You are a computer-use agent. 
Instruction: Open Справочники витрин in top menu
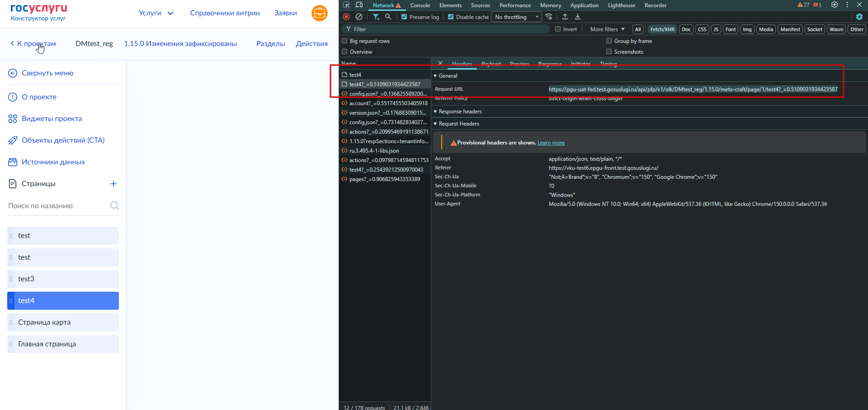click(x=225, y=13)
